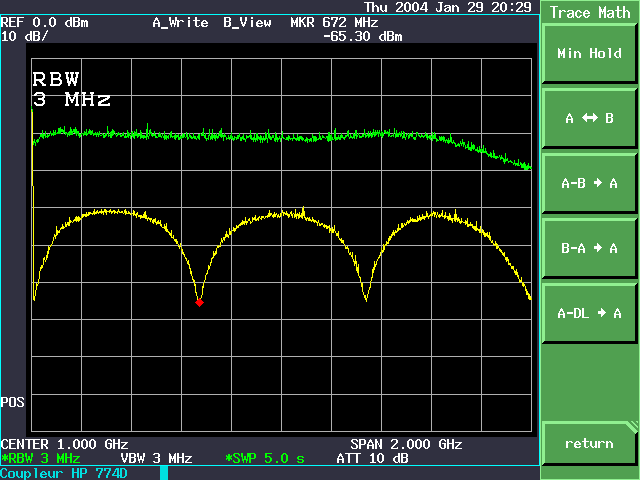Apply B-A → A trace math

pyautogui.click(x=589, y=248)
